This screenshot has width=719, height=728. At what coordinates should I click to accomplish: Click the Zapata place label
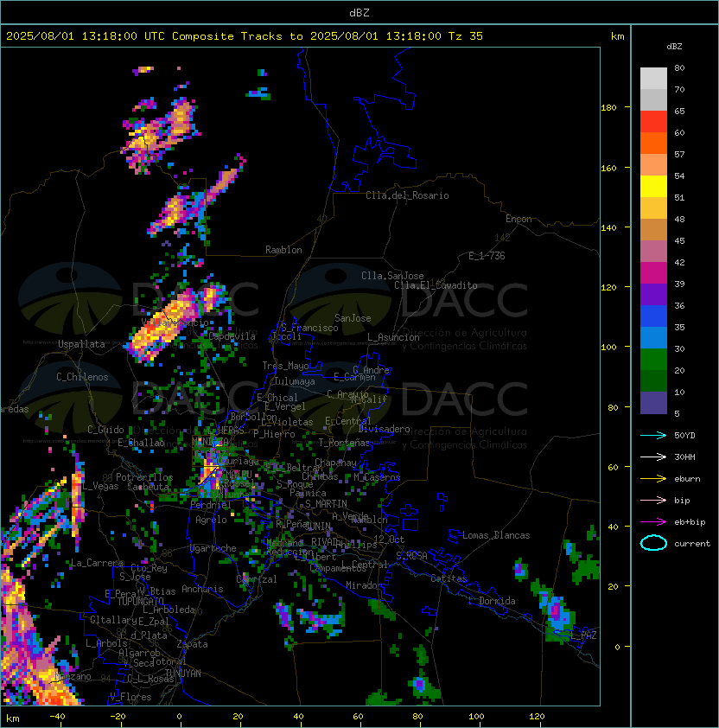click(192, 644)
